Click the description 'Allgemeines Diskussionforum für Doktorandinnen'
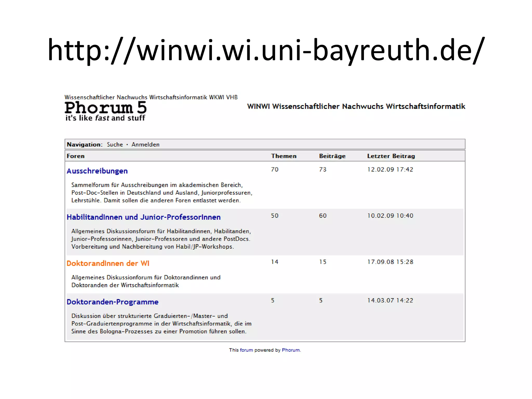Screen dimensions: 532x399 coord(146,281)
